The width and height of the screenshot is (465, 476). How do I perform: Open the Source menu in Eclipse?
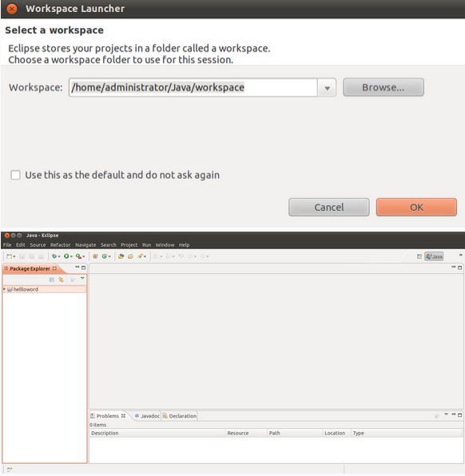click(38, 245)
